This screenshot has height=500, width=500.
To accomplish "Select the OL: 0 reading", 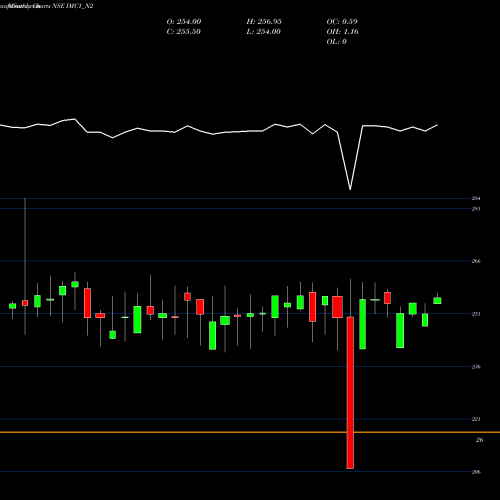I will pos(337,42).
